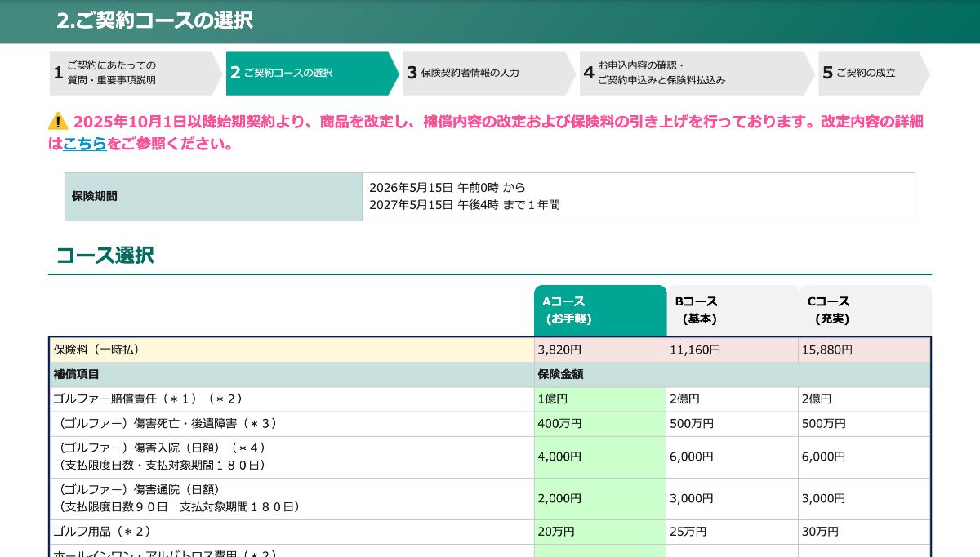Switch to the Bコース (基本) course tab
Viewport: 980px width, 557px height.
pos(732,310)
